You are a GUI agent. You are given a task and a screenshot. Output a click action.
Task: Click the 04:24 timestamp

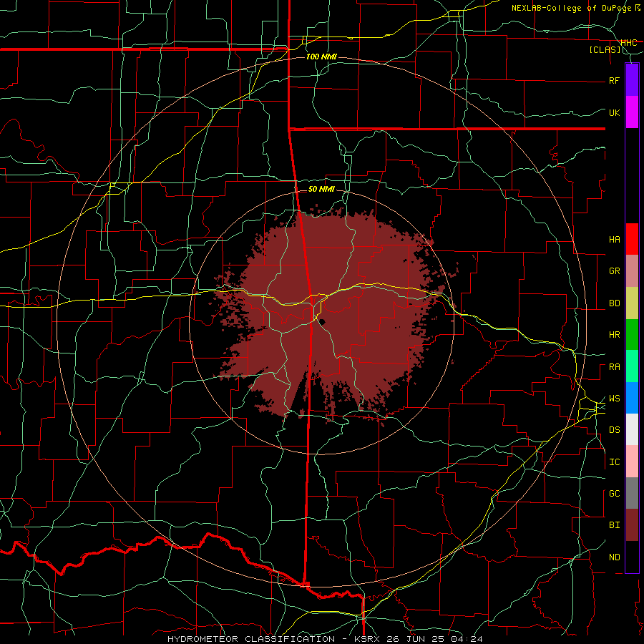click(466, 639)
